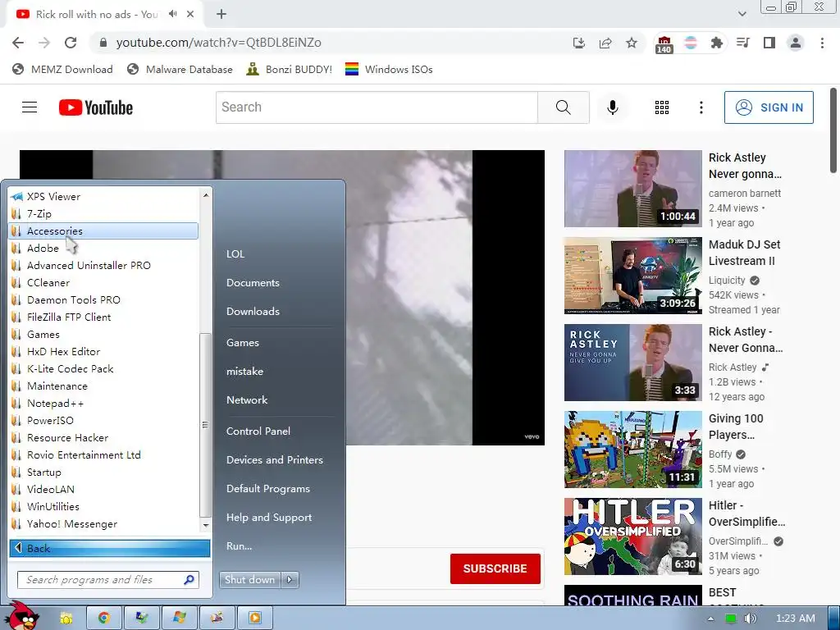This screenshot has height=630, width=840.
Task: Reload the YouTube page
Action: pyautogui.click(x=71, y=43)
